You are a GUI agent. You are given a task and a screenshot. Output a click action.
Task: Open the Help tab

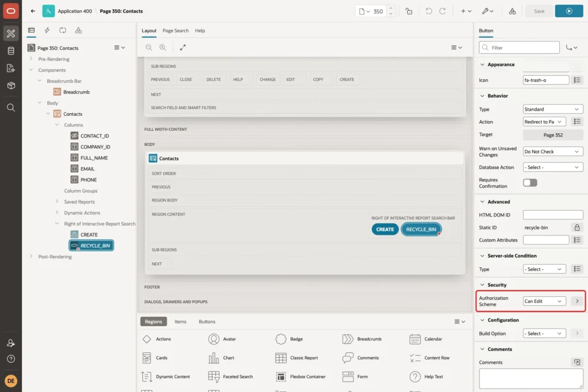[x=200, y=31]
